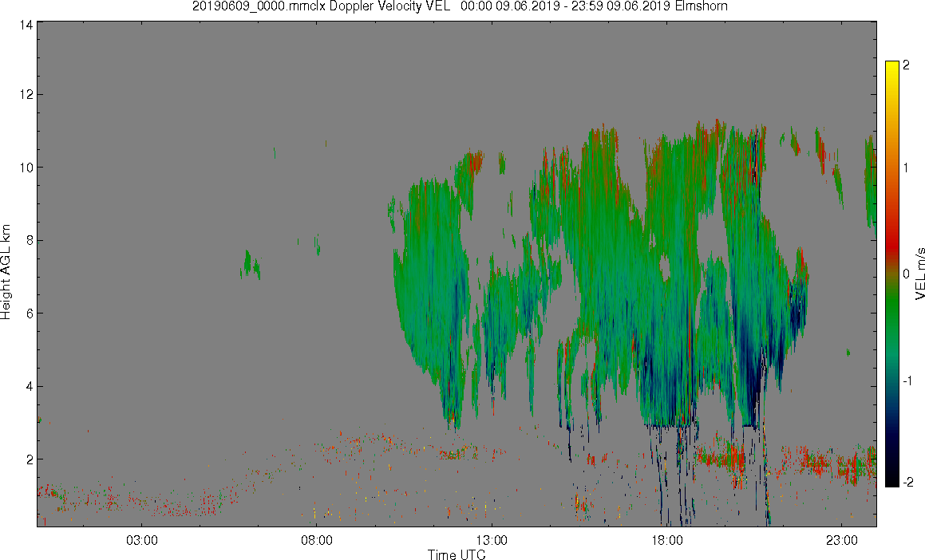Click the 23:00 time tick label

[842, 541]
